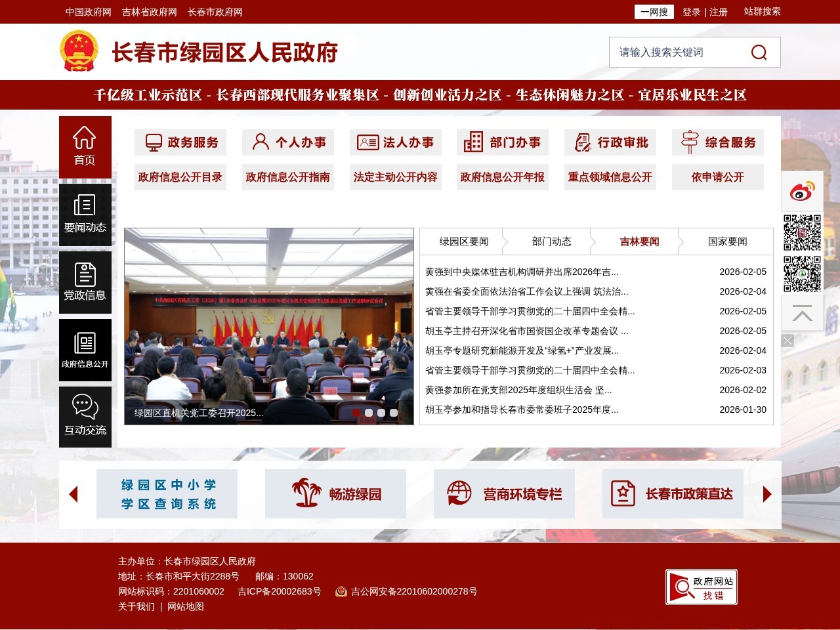Click the search magnifier icon

759,52
